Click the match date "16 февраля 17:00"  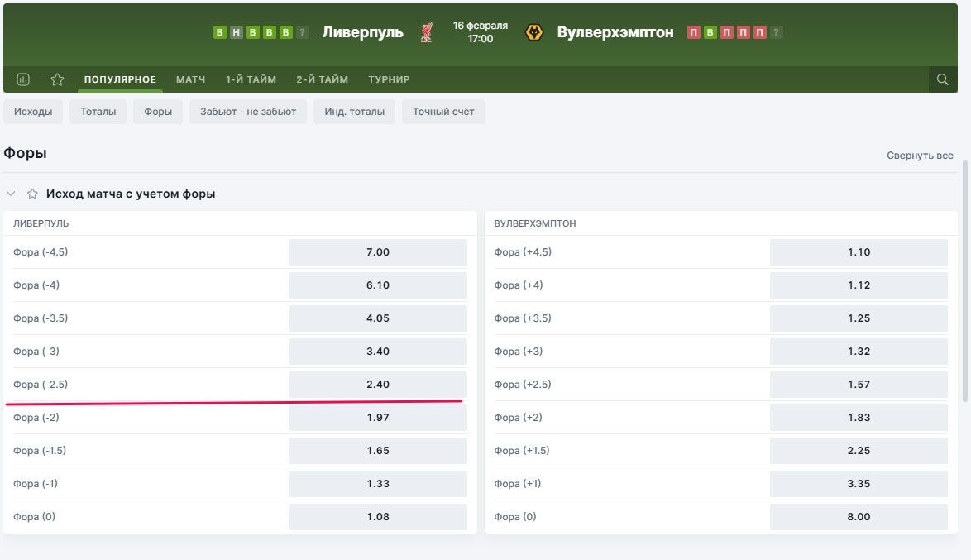coord(480,32)
